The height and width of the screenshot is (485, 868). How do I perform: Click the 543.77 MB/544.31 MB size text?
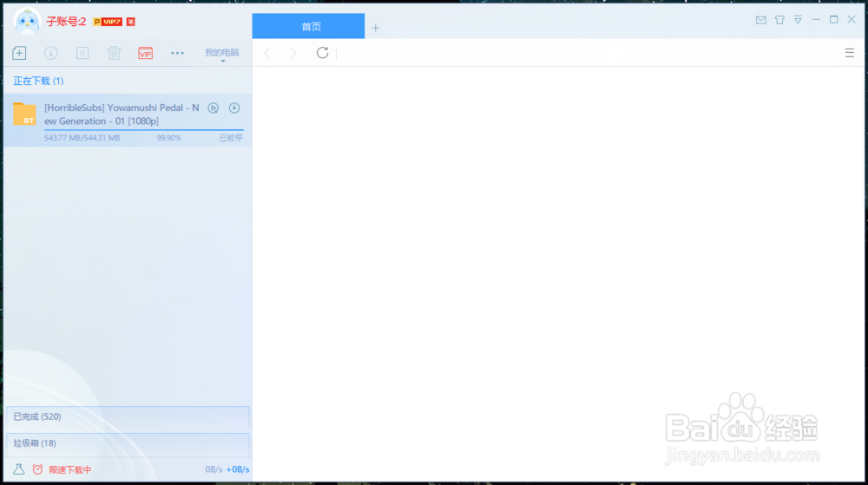coord(82,138)
